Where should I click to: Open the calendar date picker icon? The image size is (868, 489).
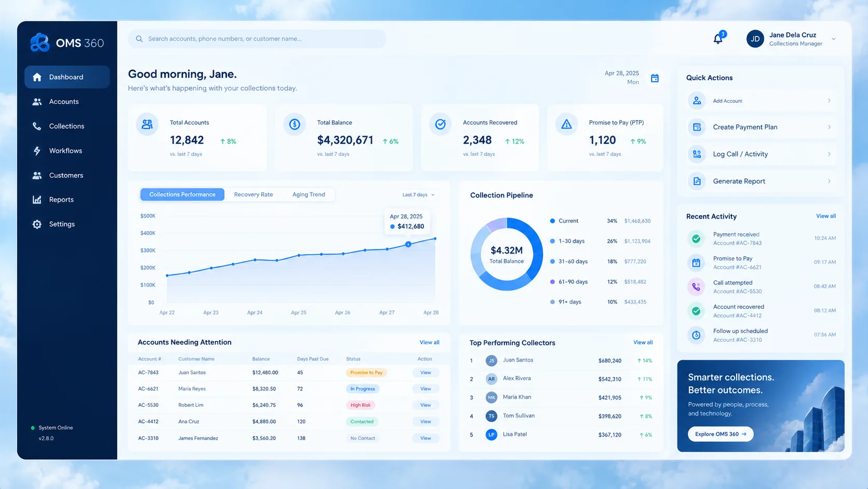click(655, 78)
